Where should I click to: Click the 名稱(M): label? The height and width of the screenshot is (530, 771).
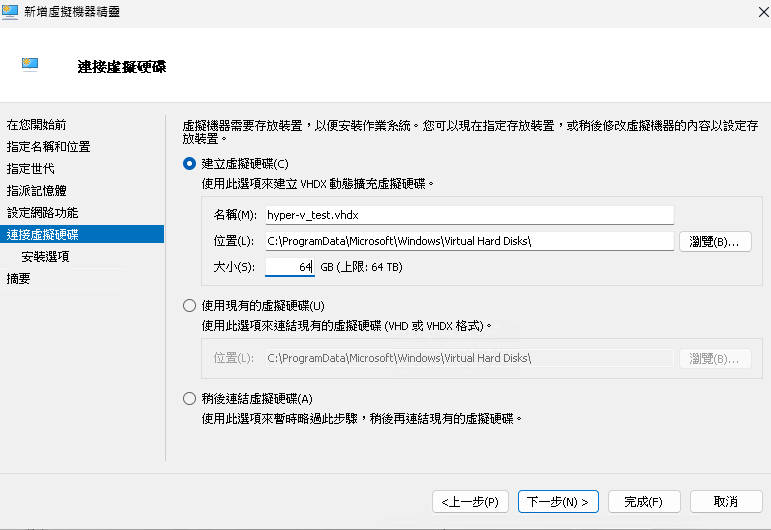(235, 215)
